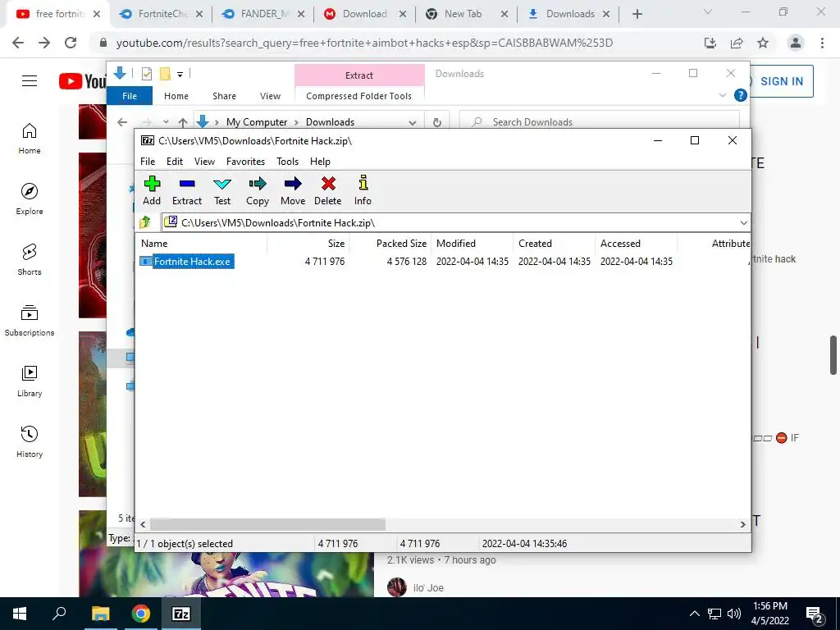
Task: Open History in YouTube sidebar
Action: pyautogui.click(x=30, y=441)
